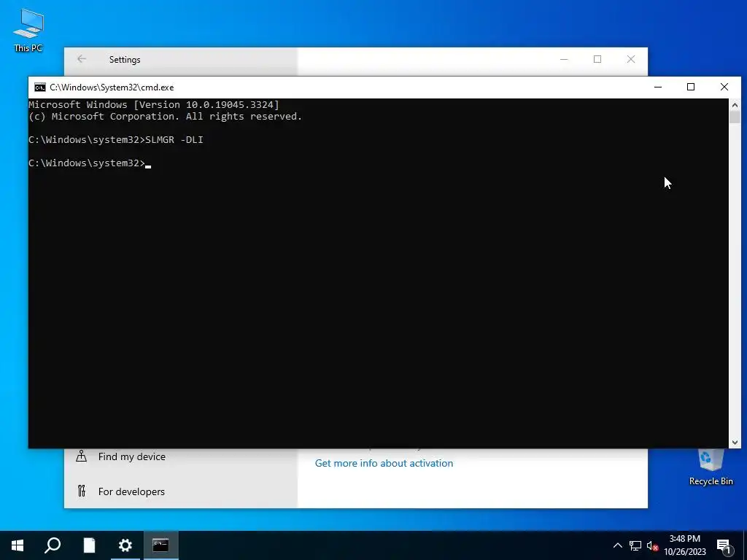Open taskbar Search magnifier

(53, 545)
